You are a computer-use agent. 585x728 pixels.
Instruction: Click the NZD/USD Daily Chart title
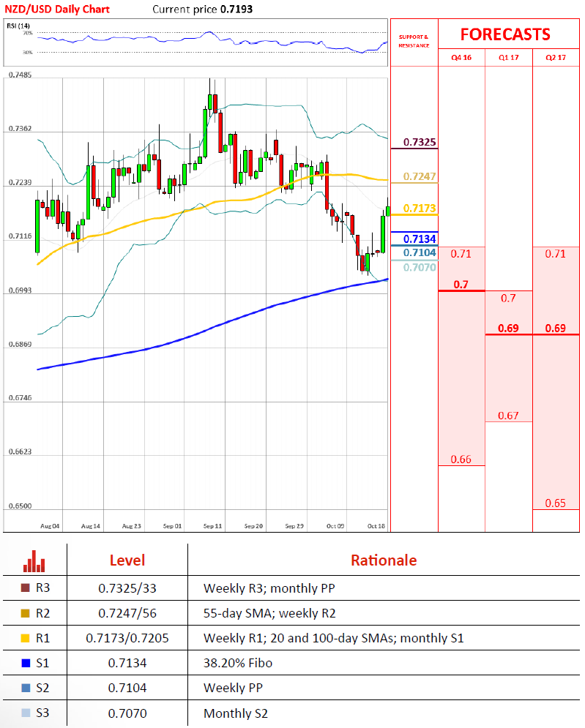pyautogui.click(x=56, y=10)
